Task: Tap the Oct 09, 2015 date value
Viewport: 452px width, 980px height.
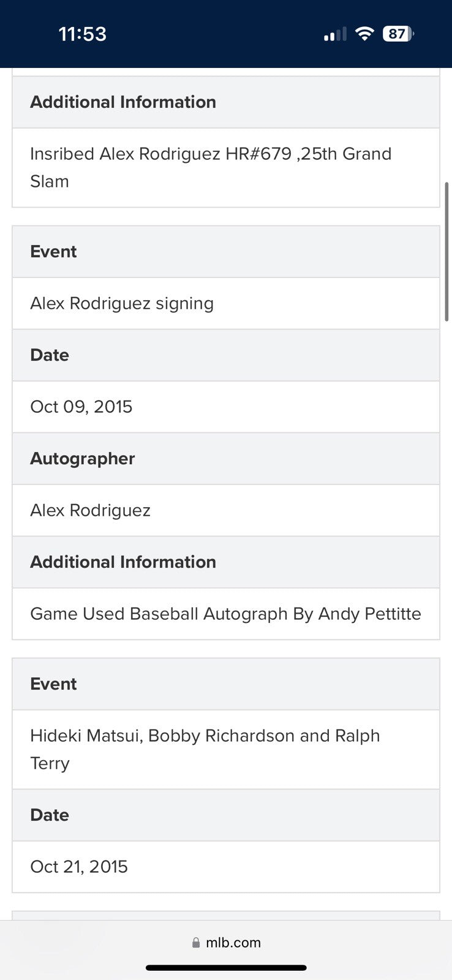Action: pos(81,407)
